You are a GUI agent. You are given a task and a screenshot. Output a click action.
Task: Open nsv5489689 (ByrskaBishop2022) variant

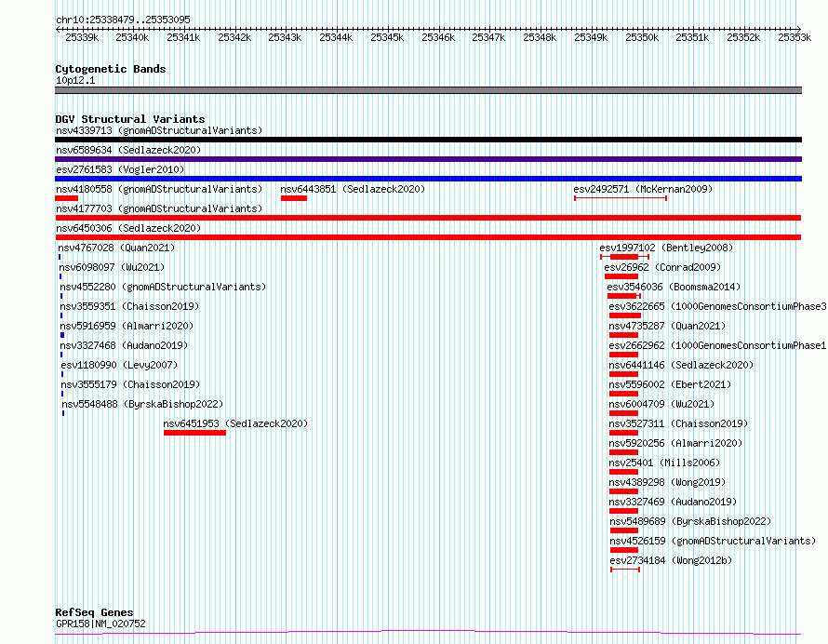(x=690, y=521)
